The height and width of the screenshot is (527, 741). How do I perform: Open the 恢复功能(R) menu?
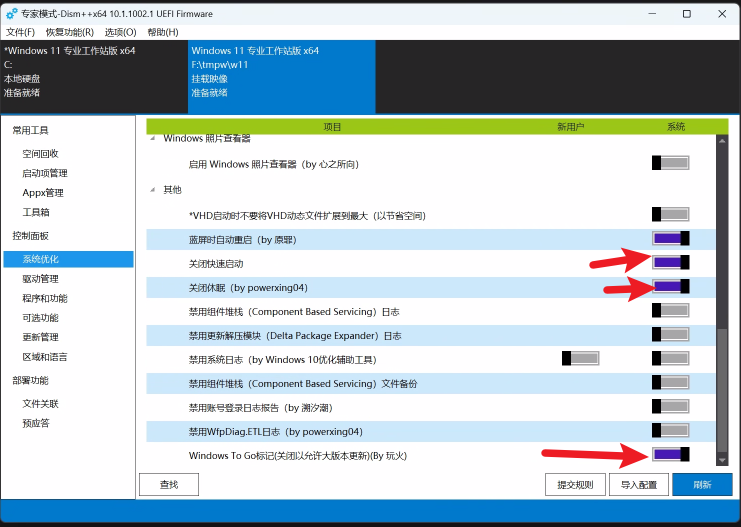click(x=69, y=32)
